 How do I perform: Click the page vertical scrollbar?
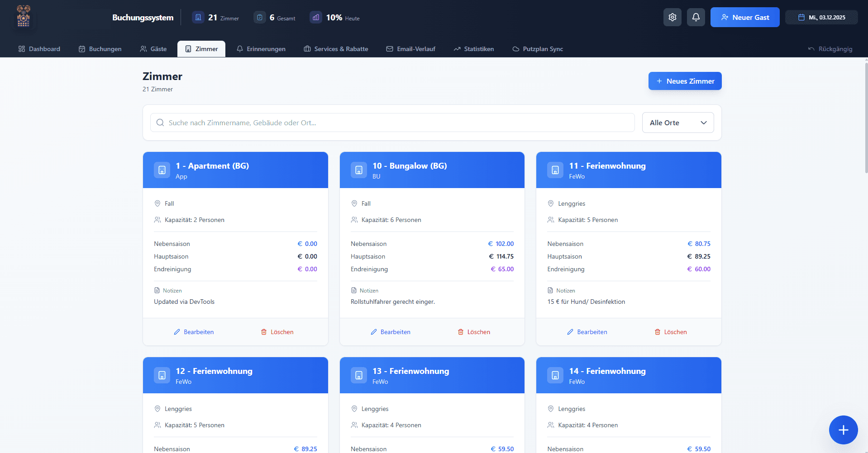click(x=866, y=118)
